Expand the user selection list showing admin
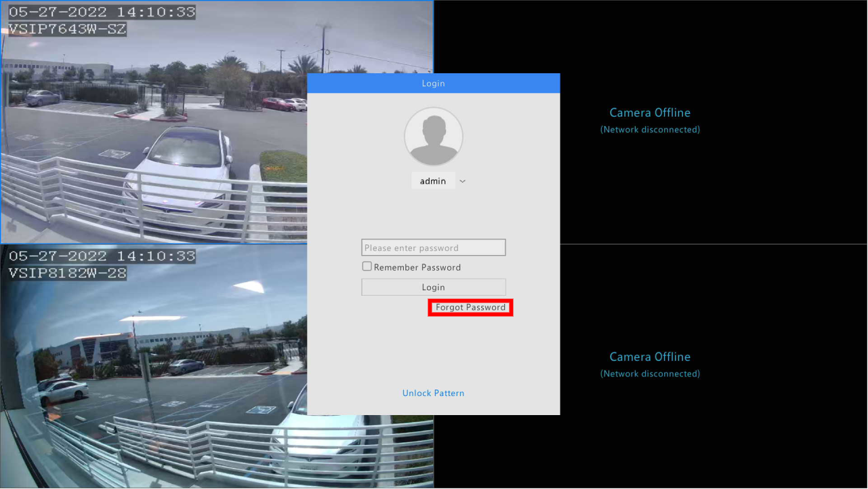Image resolution: width=868 pixels, height=489 pixels. tap(462, 180)
